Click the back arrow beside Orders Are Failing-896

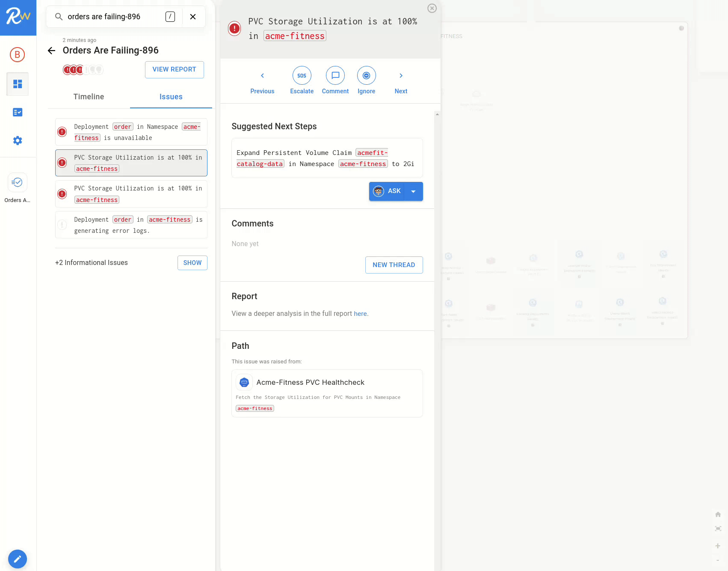pyautogui.click(x=52, y=51)
